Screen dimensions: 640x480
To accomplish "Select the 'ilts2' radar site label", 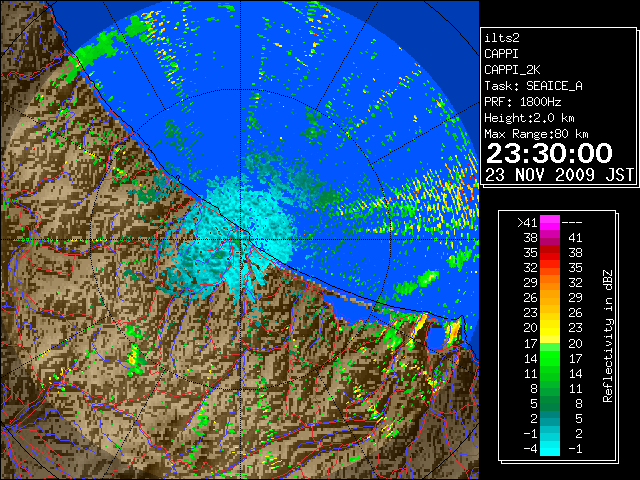I will pyautogui.click(x=502, y=38).
